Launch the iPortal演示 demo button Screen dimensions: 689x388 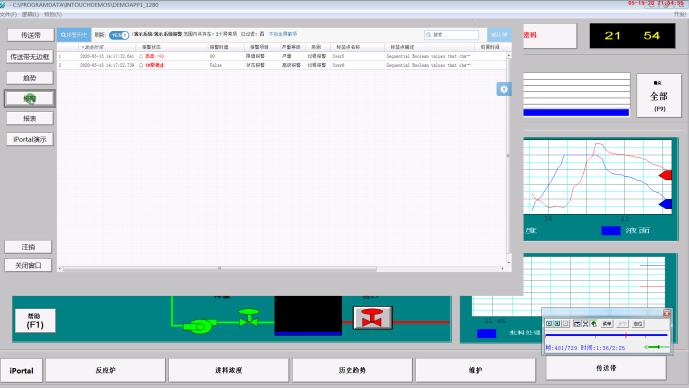click(30, 139)
